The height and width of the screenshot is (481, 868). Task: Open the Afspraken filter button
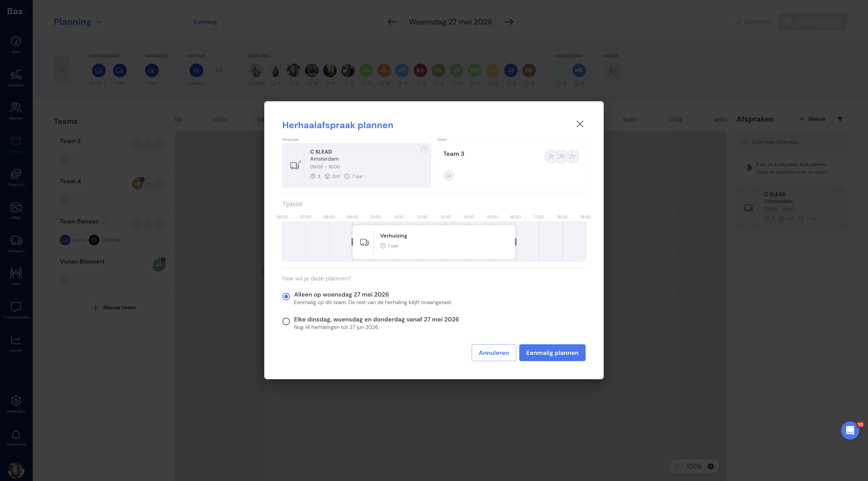click(840, 119)
